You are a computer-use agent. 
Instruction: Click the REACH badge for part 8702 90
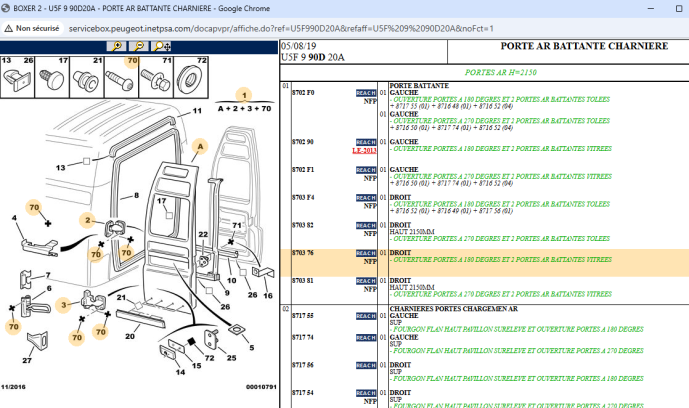point(366,142)
